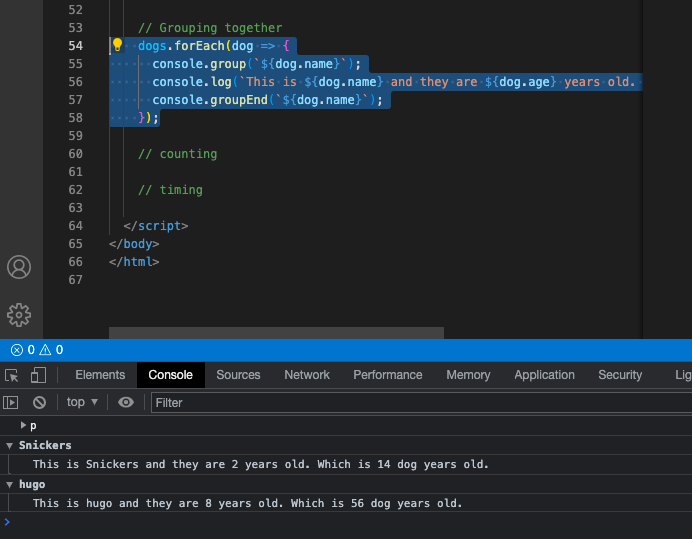Switch to the Performance tab
This screenshot has width=692, height=539.
(387, 375)
